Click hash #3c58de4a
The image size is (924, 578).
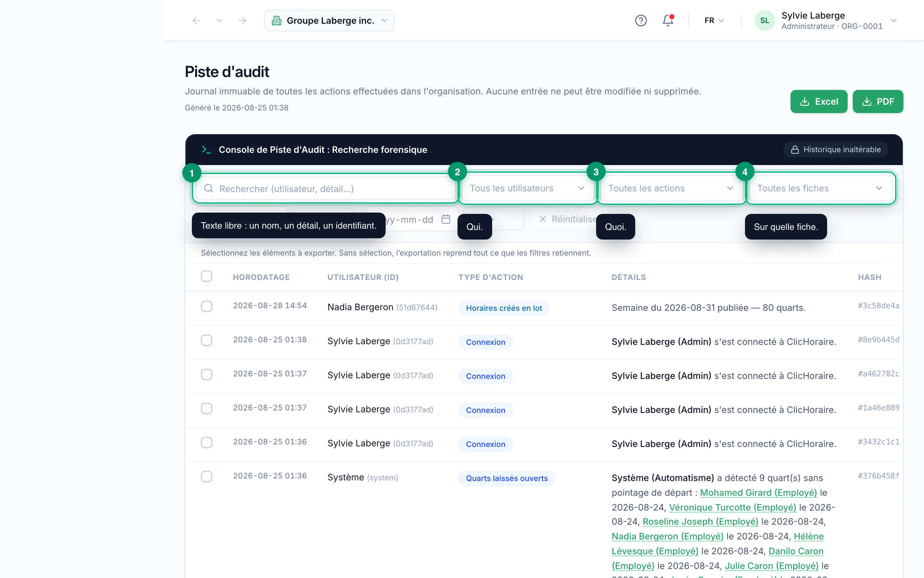click(878, 305)
